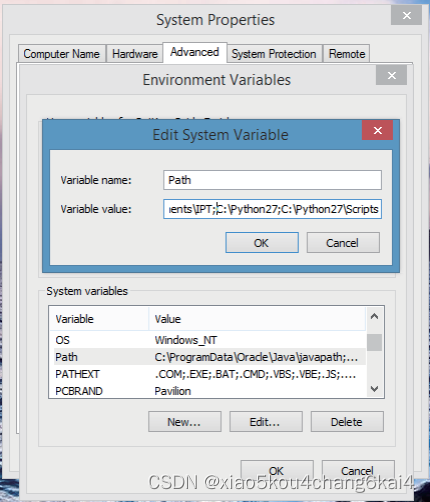Screen dimensions: 430x502
Task: Click the Variable value text field
Action: [x=272, y=209]
